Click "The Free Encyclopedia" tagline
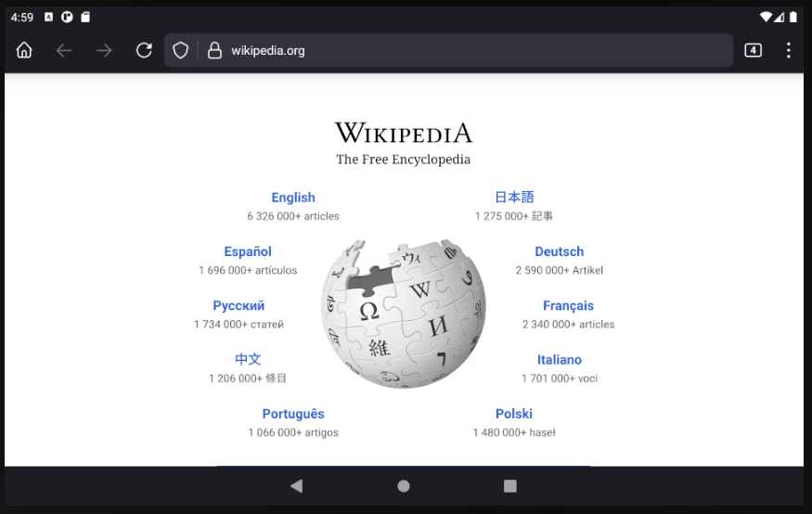 pos(404,160)
